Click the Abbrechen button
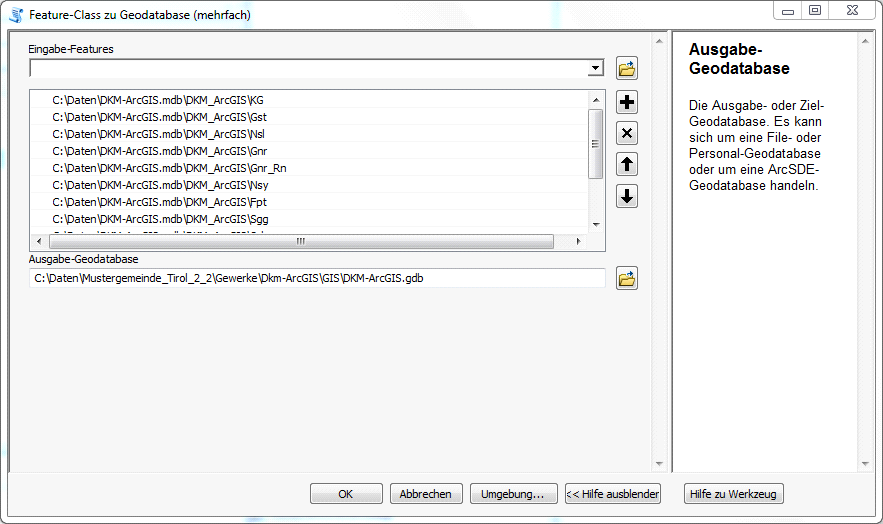This screenshot has width=883, height=524. click(x=426, y=494)
